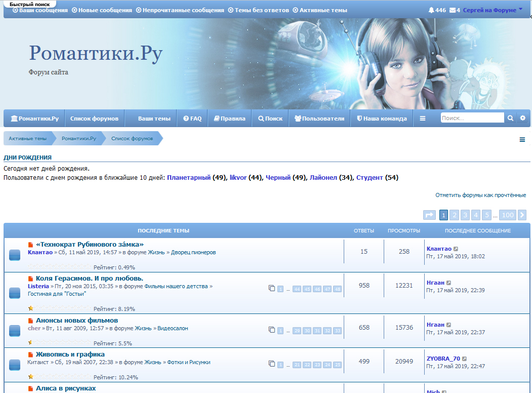Image resolution: width=532 pixels, height=393 pixels.
Task: Open topic Коля Герасимов. И про любовь.
Action: click(90, 278)
